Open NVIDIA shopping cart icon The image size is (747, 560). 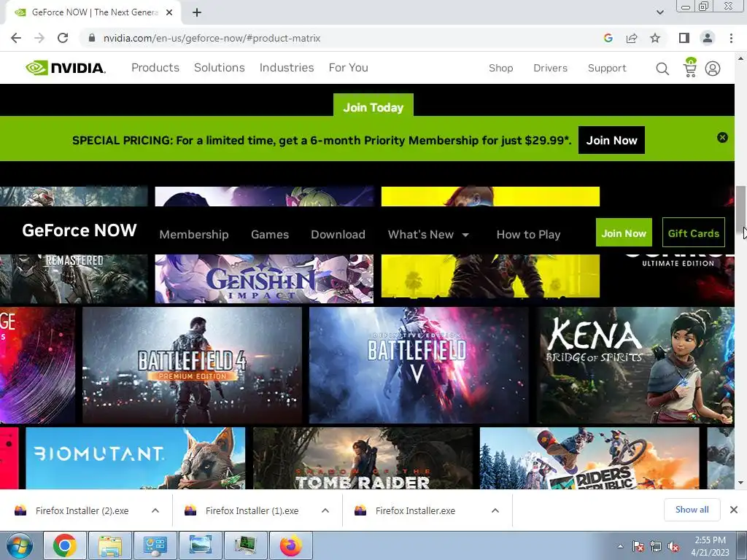click(x=689, y=67)
